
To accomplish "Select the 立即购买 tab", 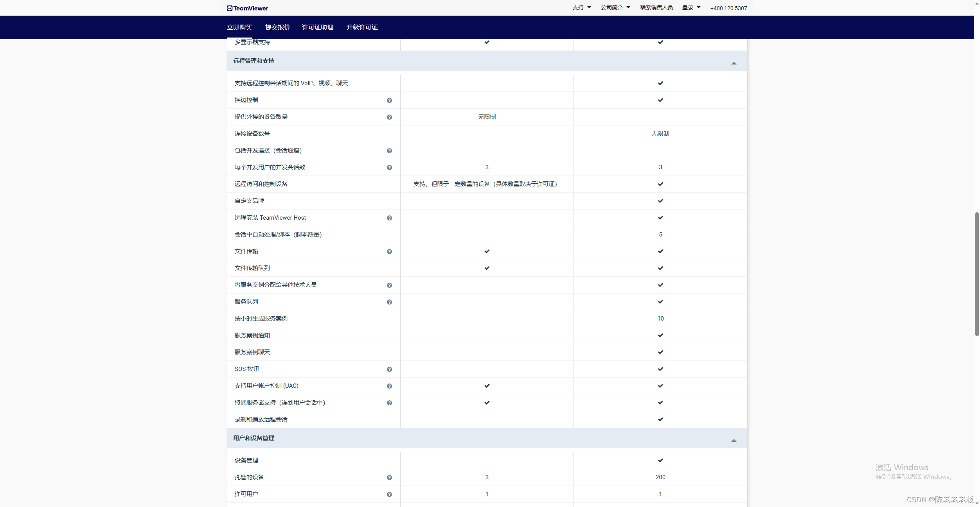I will (x=239, y=27).
